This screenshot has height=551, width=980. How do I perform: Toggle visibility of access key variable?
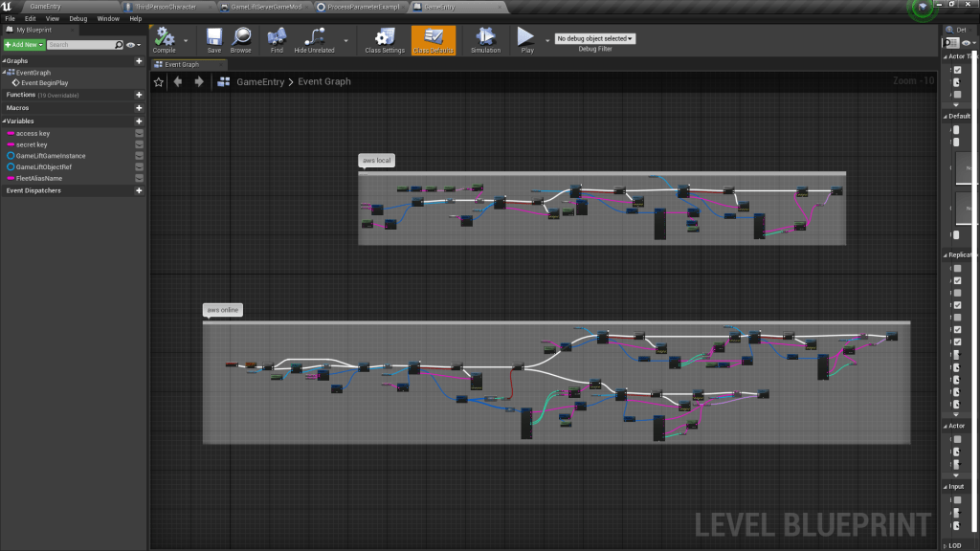pyautogui.click(x=139, y=134)
